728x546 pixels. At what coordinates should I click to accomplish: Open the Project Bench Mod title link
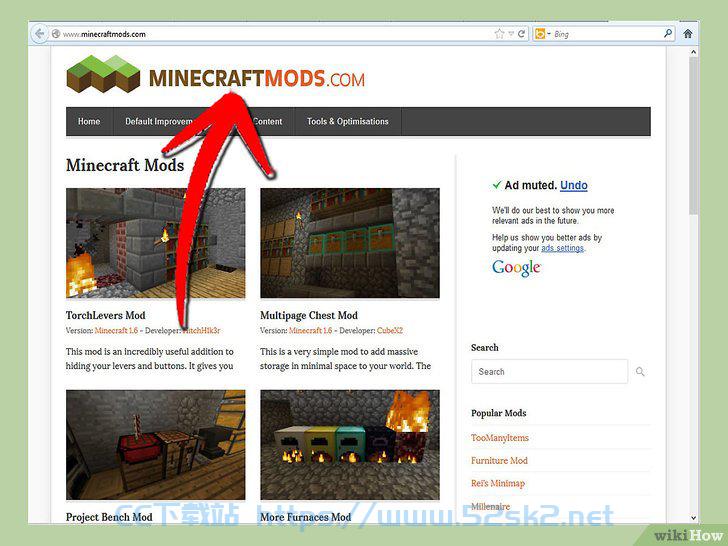coord(109,517)
